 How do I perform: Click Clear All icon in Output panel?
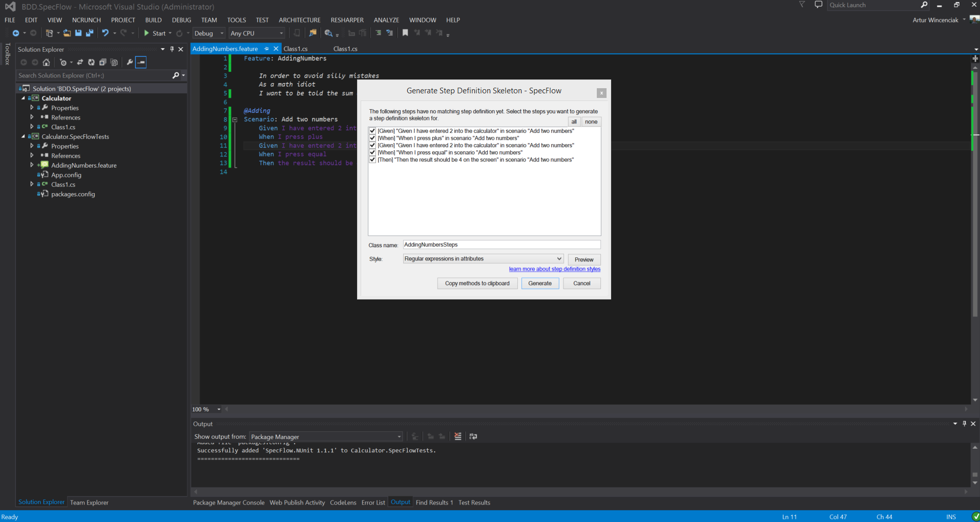457,436
